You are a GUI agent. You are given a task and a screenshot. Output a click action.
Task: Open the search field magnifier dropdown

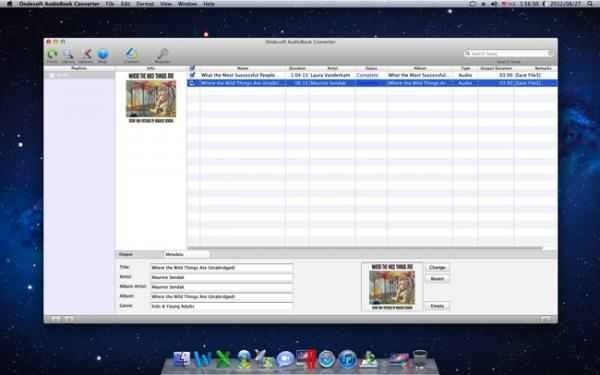click(x=467, y=54)
